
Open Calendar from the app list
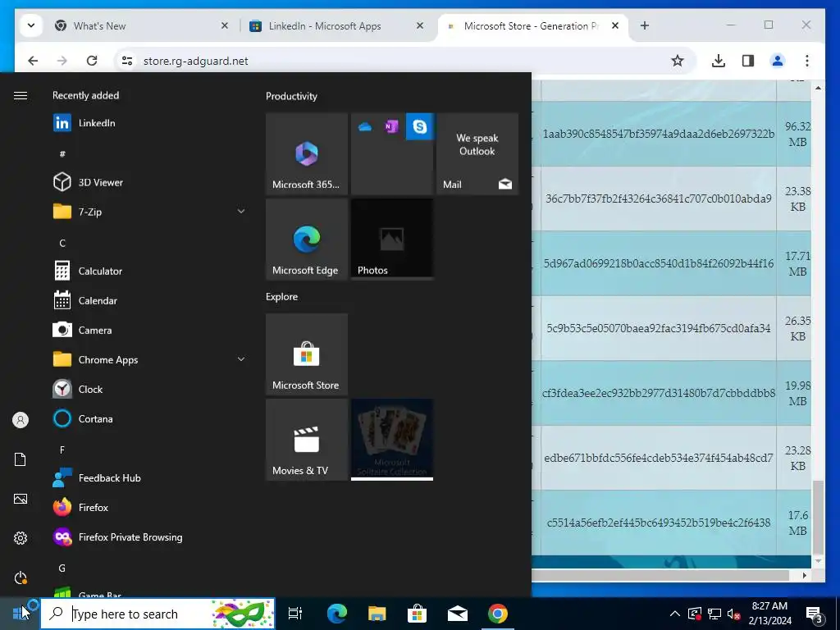coord(148,300)
